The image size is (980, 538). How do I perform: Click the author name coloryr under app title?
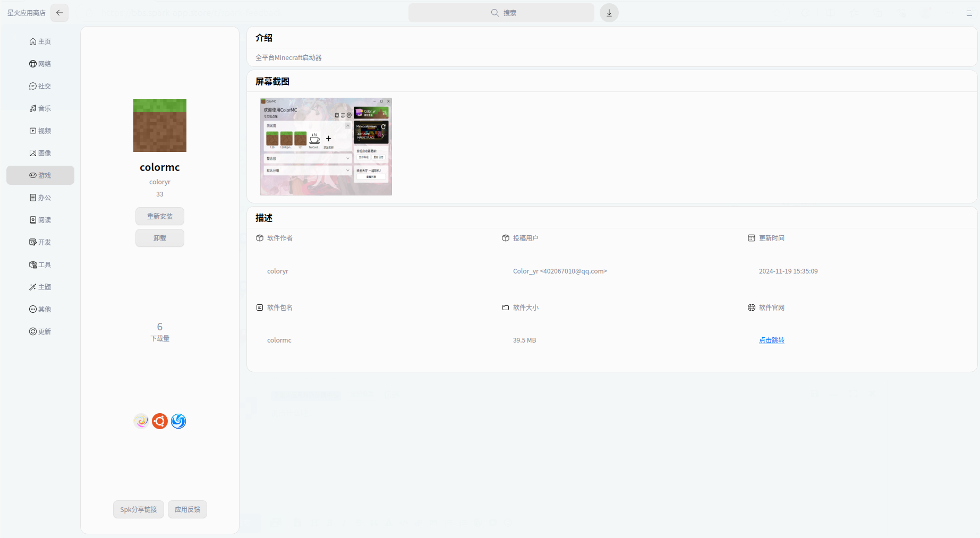tap(160, 182)
